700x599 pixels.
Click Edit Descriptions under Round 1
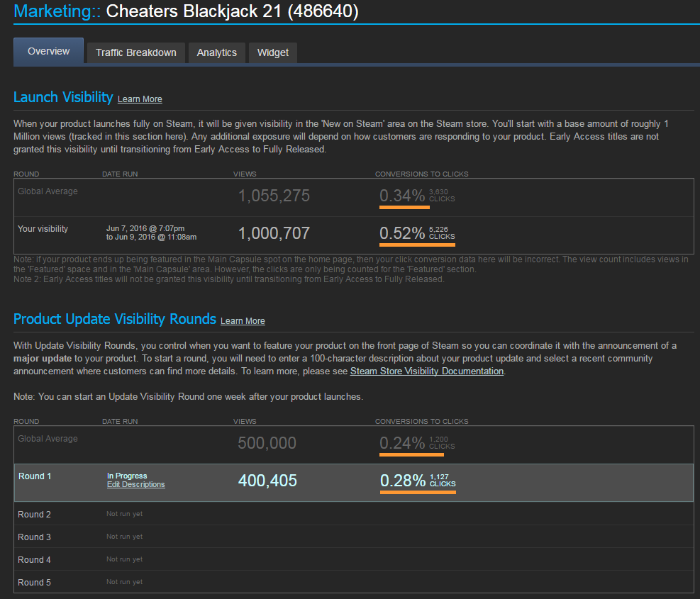point(135,484)
